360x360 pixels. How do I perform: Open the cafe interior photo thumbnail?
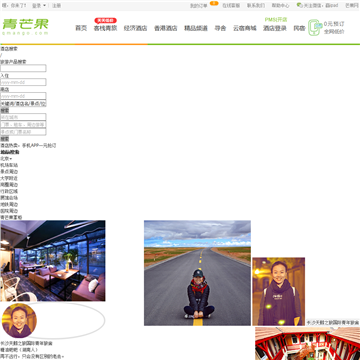(53, 261)
